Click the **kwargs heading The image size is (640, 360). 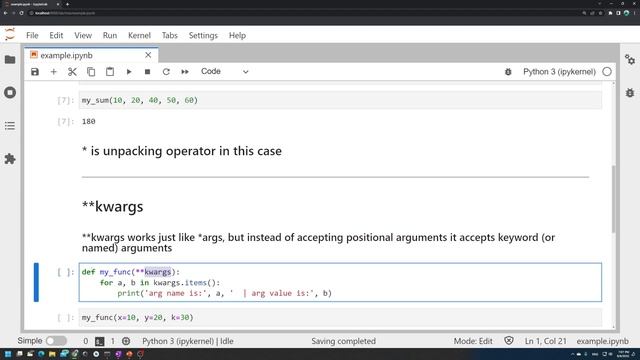[113, 207]
